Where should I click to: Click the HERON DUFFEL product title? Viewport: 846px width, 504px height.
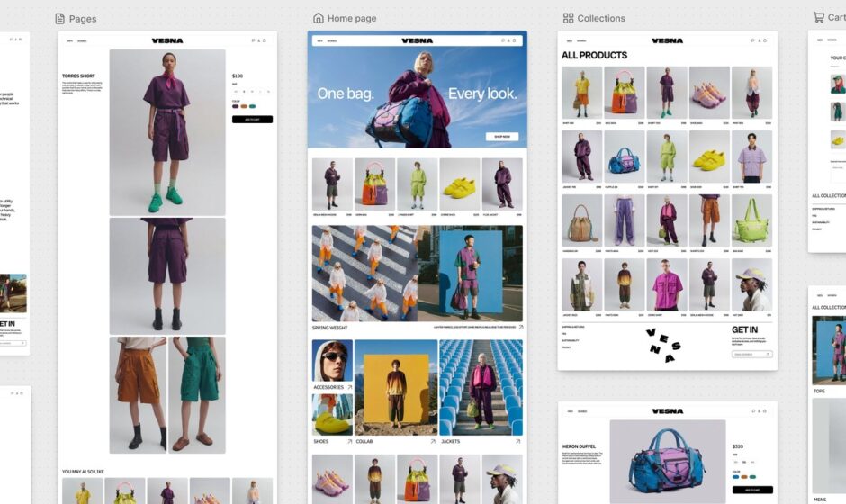[x=579, y=446]
